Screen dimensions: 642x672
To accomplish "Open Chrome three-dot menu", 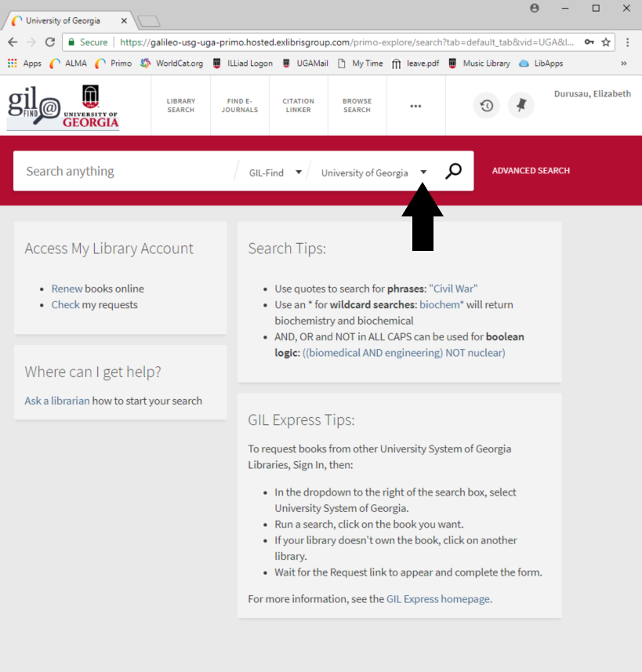I will tap(628, 42).
